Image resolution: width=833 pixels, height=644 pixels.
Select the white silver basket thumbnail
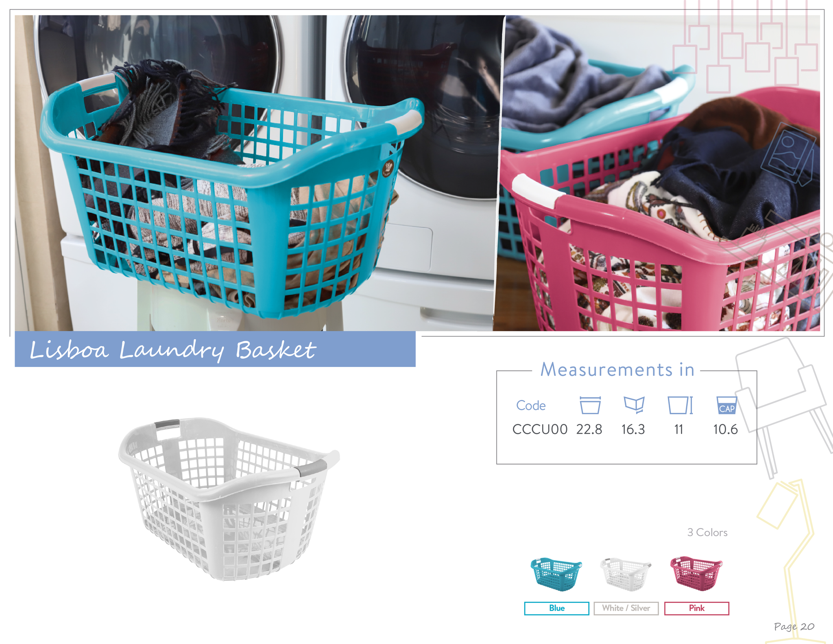pyautogui.click(x=625, y=574)
